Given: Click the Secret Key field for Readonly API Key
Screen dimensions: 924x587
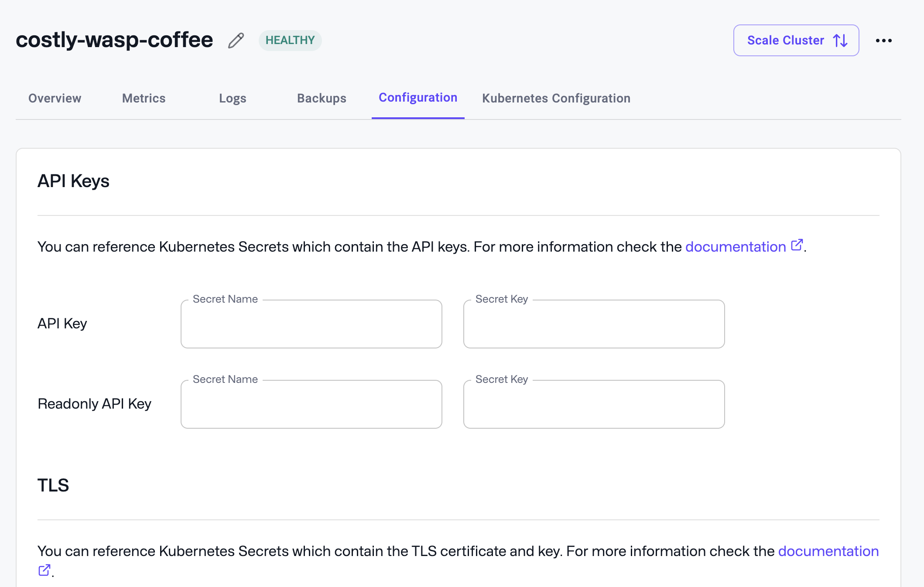Looking at the screenshot, I should pos(594,404).
